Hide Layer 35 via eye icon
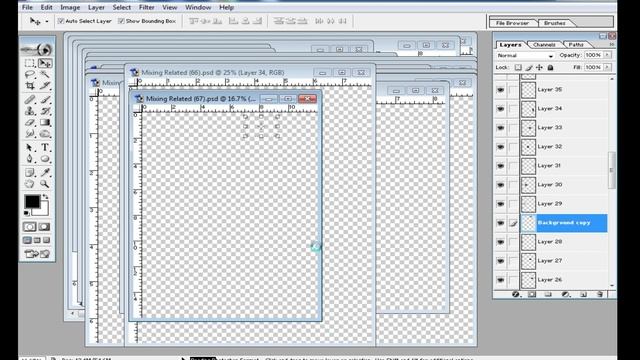 pos(500,90)
